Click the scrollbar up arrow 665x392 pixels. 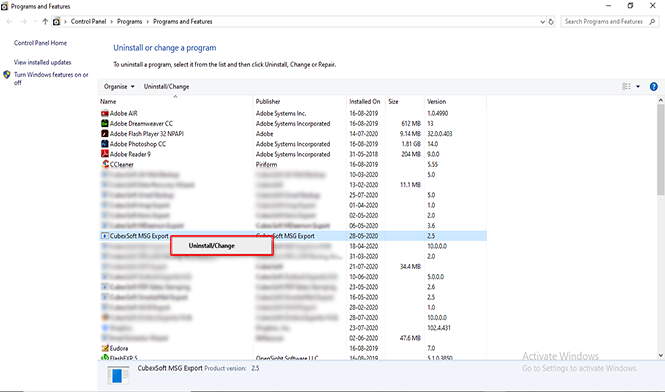click(x=661, y=100)
